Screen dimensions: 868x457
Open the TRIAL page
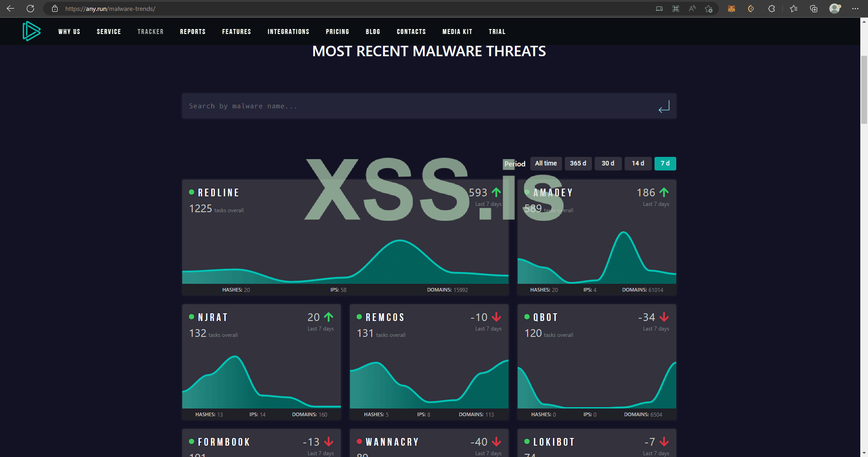coord(497,32)
